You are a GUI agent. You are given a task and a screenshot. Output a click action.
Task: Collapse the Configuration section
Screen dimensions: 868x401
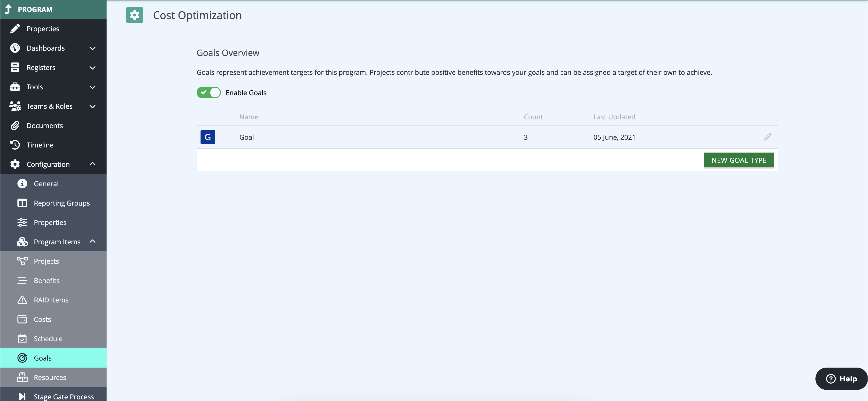(93, 164)
